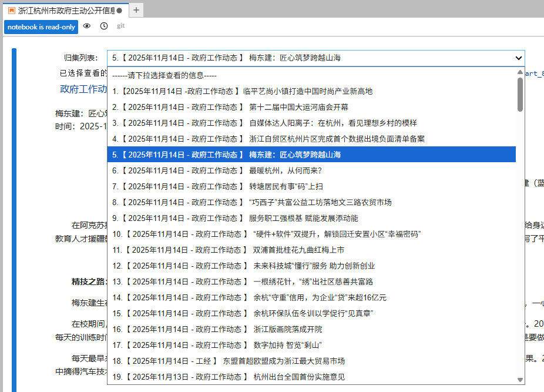This screenshot has height=392, width=544.
Task: Choose item 16 浙江版画院落成开院
Action: (x=311, y=329)
